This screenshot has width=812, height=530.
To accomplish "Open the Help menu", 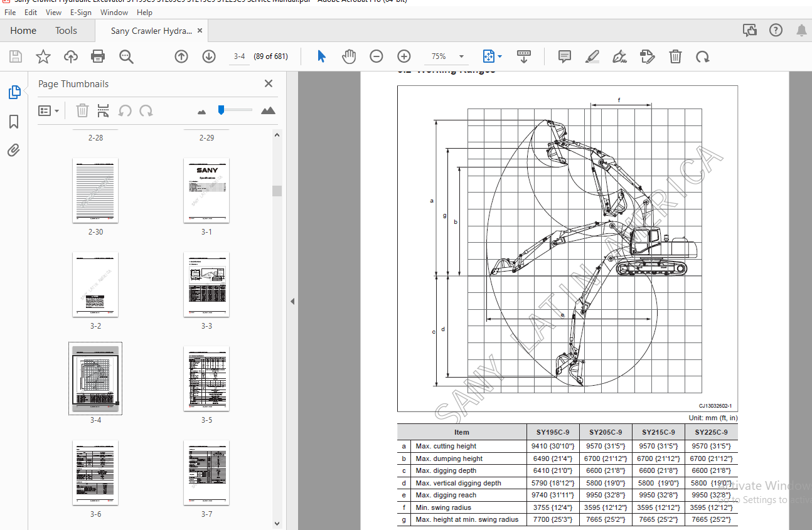I will (x=144, y=12).
